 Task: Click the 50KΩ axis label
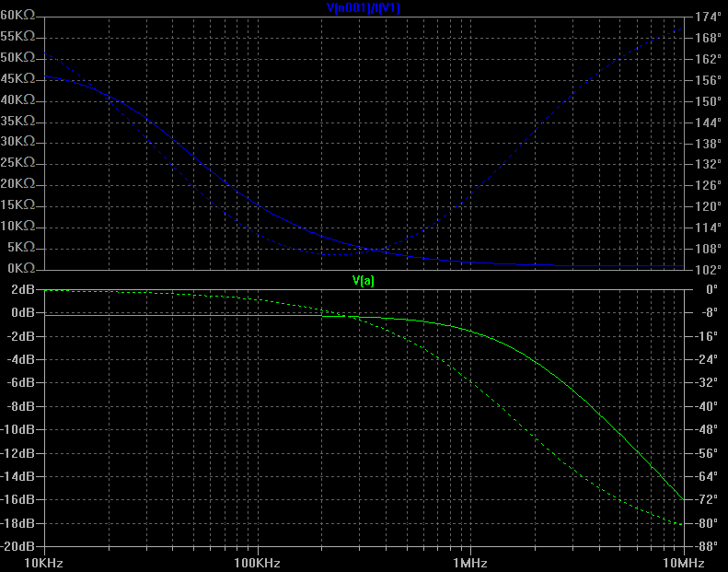tap(17, 58)
